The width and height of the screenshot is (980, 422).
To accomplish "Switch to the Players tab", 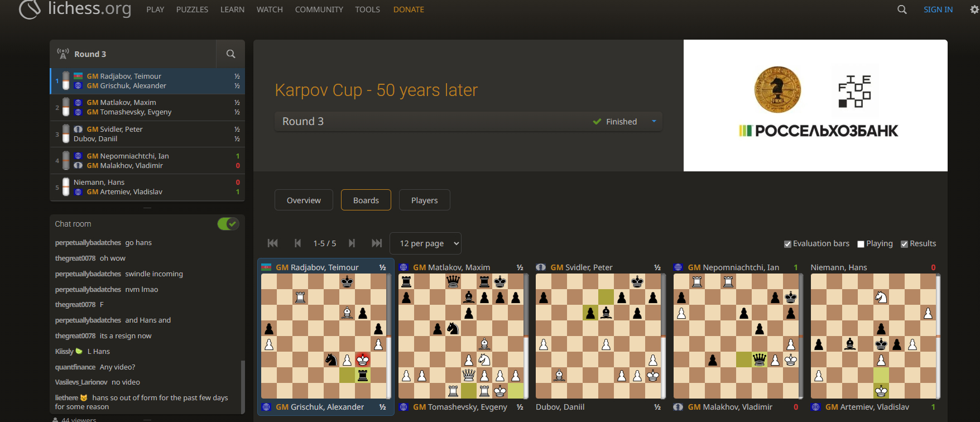I will point(424,200).
